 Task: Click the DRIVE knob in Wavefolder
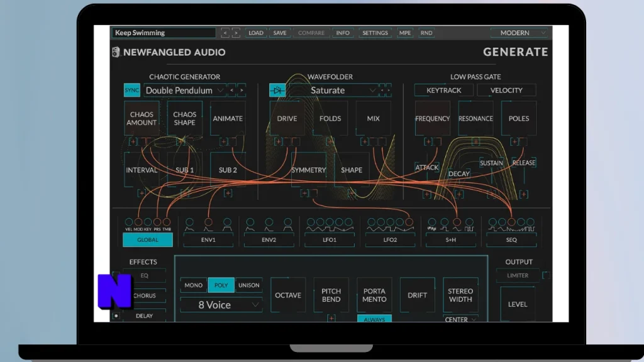(287, 119)
